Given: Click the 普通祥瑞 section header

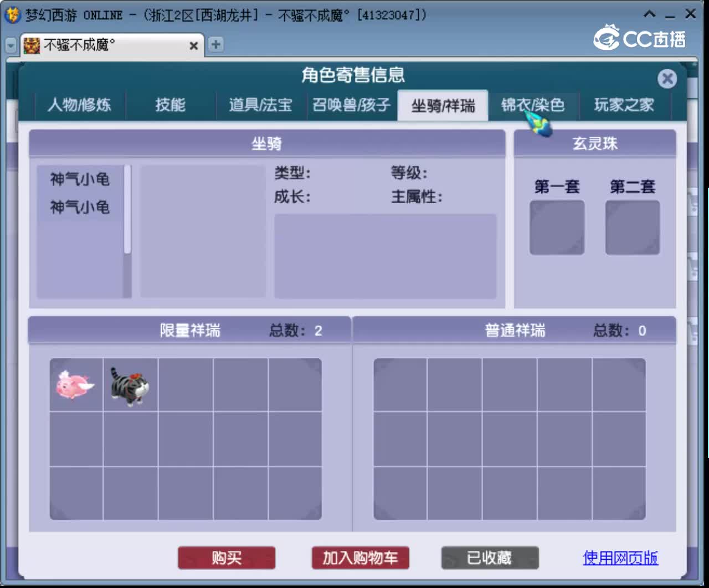Looking at the screenshot, I should pyautogui.click(x=514, y=331).
